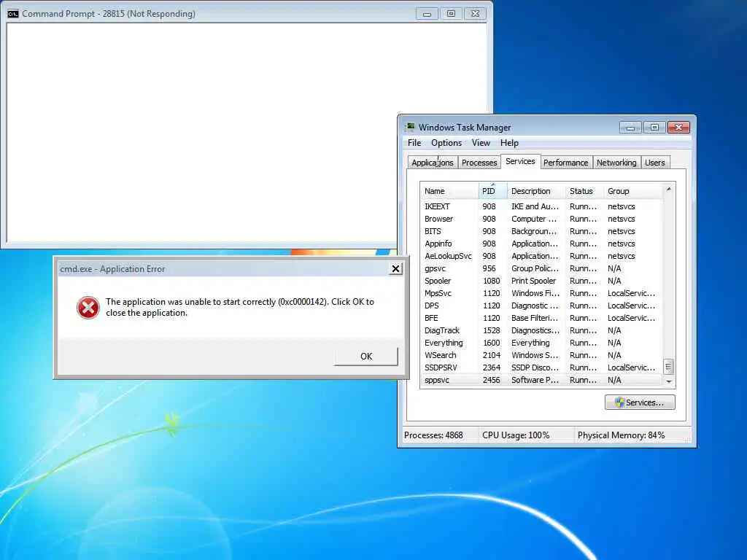
Task: Close the not responding Command Prompt window
Action: point(475,14)
